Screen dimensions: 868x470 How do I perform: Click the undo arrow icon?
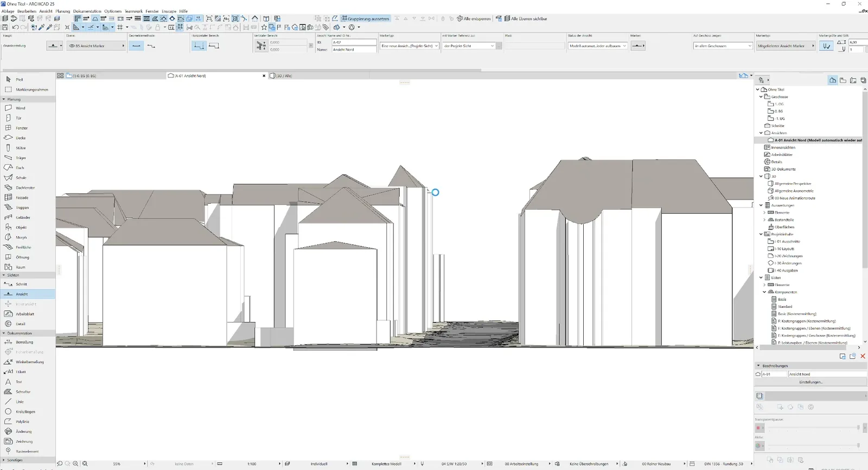[15, 27]
